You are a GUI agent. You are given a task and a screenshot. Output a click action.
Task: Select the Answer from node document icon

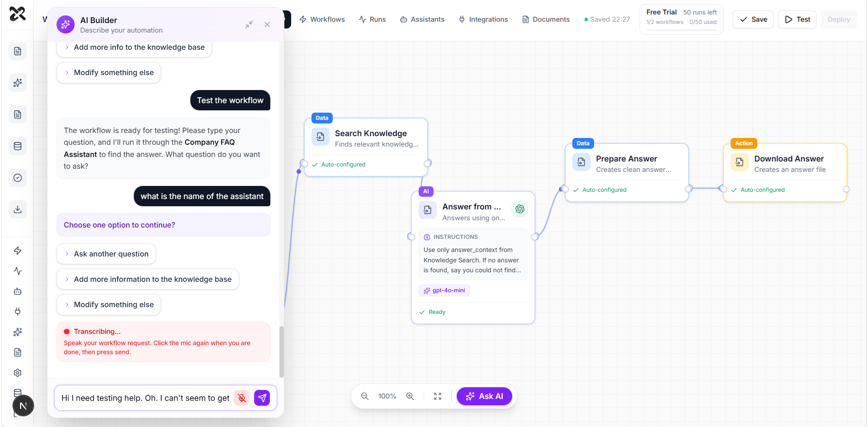point(428,210)
